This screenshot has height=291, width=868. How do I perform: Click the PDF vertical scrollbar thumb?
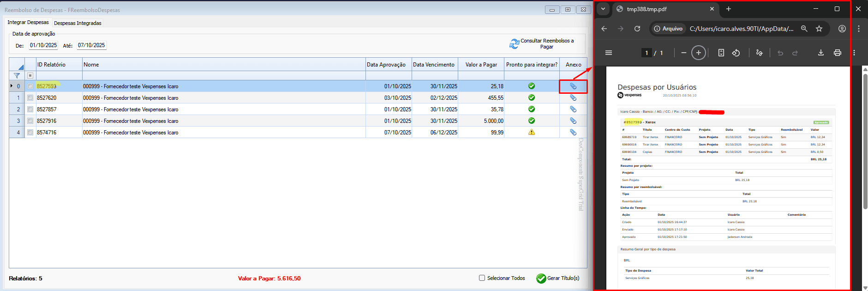(865, 141)
